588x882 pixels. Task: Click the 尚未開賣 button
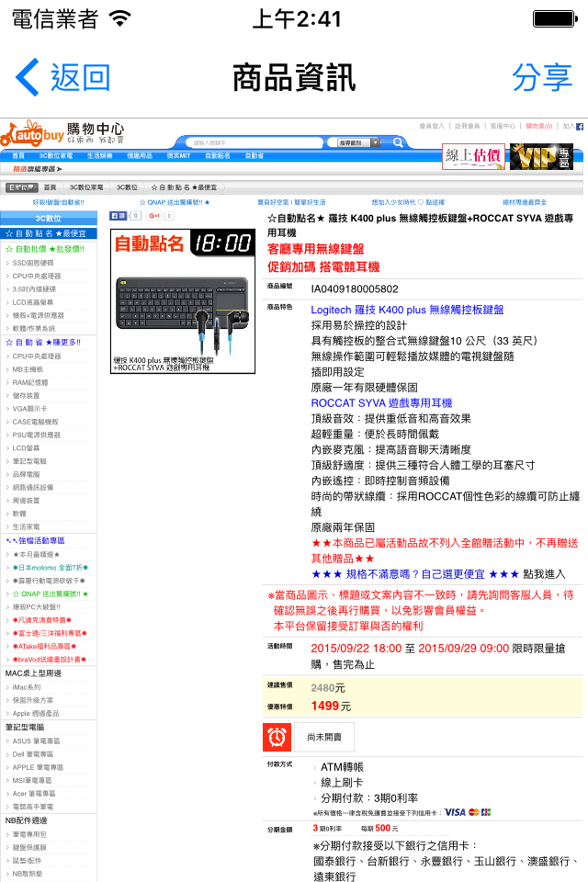324,737
